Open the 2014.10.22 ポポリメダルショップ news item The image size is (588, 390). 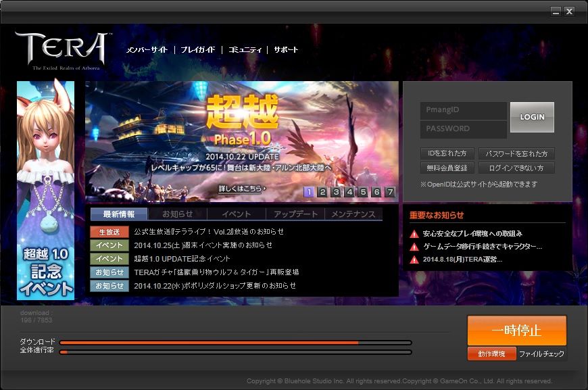point(215,286)
